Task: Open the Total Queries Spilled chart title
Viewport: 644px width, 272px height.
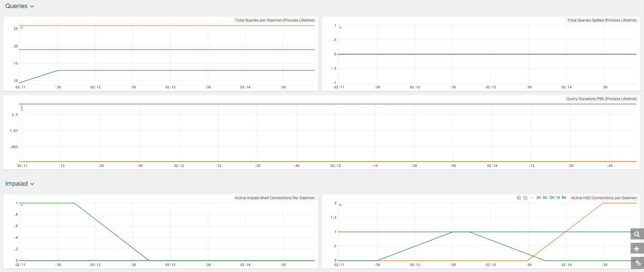Action: (602, 20)
